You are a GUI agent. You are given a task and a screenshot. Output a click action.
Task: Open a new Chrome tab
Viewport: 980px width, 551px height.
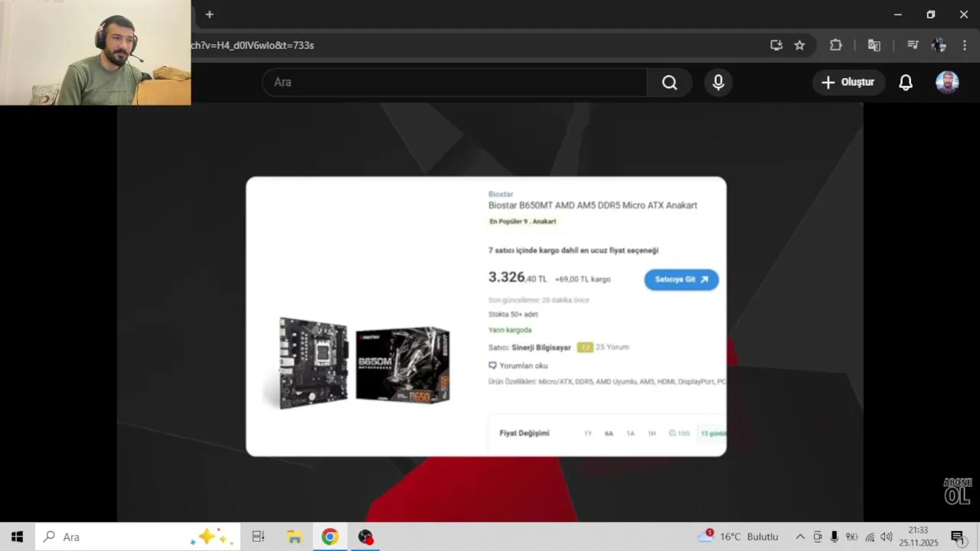point(209,15)
